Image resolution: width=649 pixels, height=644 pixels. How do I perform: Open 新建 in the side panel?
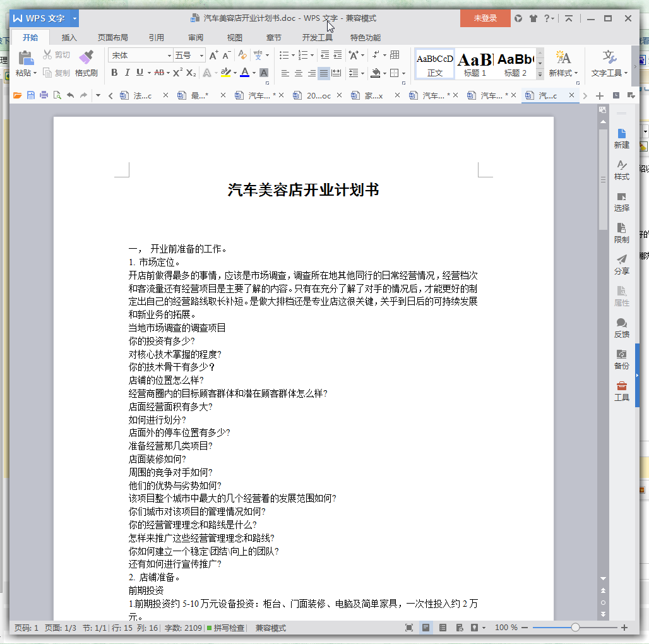(x=621, y=139)
